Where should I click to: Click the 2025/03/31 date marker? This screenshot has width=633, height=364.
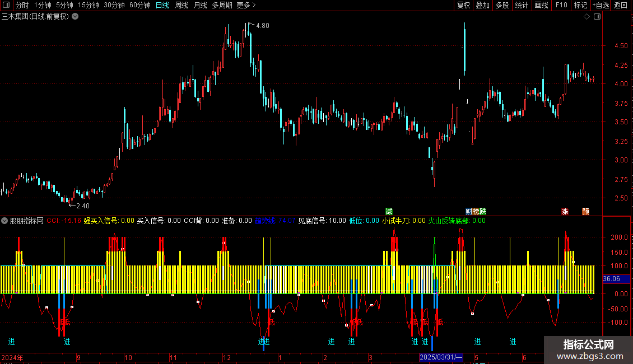[440, 357]
